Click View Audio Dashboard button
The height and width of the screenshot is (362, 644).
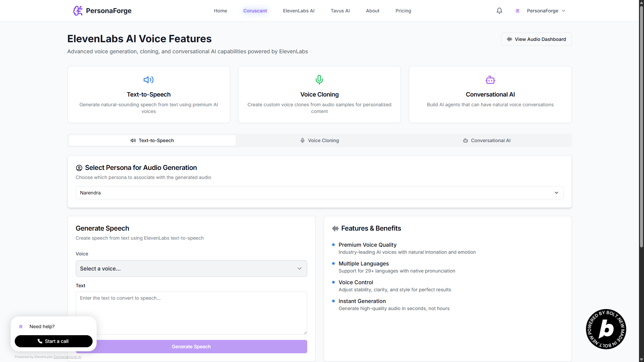(536, 39)
